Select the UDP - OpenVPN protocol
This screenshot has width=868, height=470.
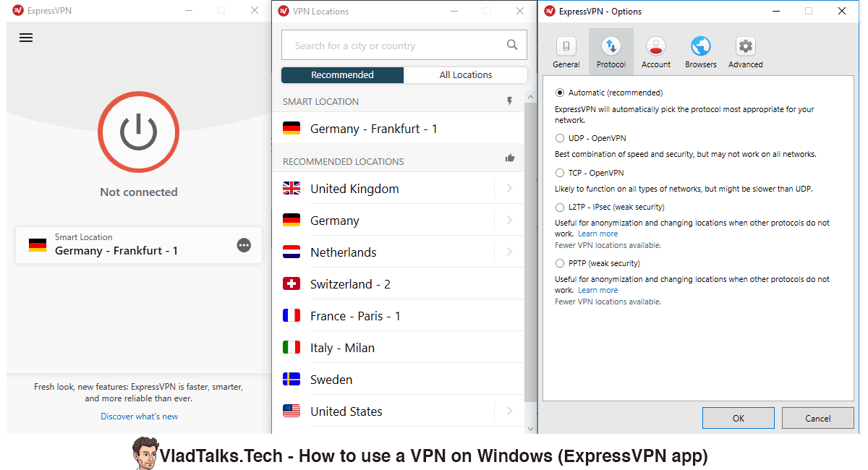[x=560, y=138]
